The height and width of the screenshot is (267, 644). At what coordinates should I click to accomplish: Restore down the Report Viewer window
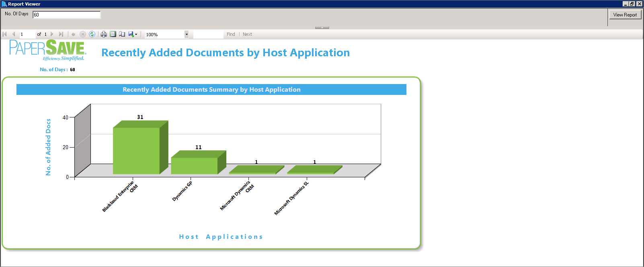point(632,4)
